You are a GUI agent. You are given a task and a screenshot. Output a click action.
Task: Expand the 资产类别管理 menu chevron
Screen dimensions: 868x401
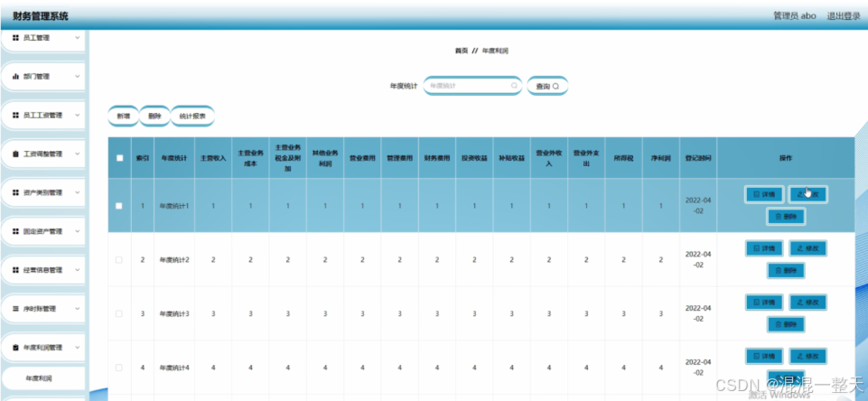point(77,192)
